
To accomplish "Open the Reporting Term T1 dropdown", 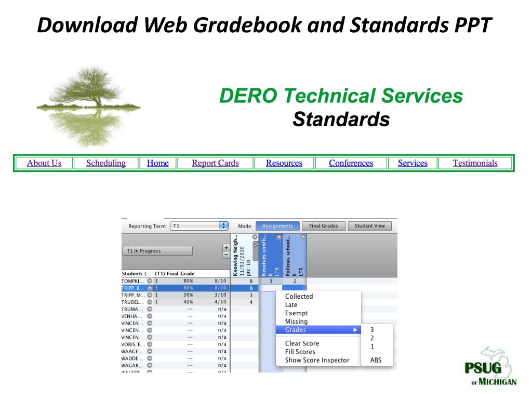I will point(199,226).
